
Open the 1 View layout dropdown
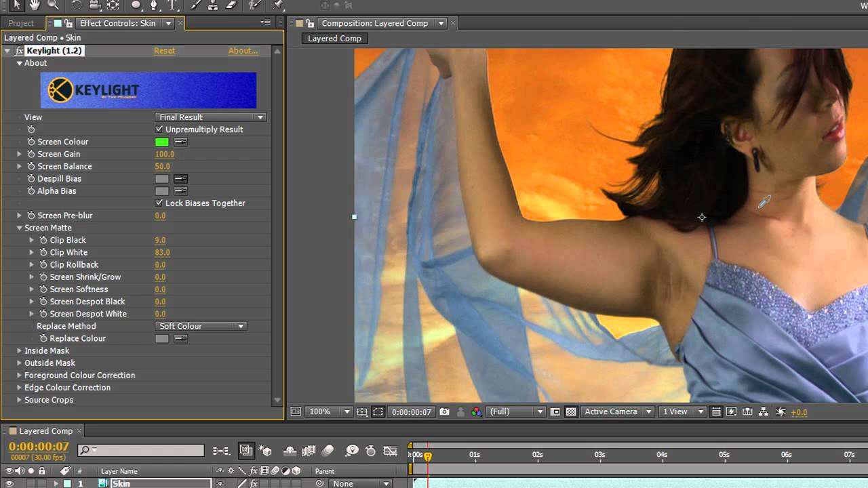click(x=682, y=411)
